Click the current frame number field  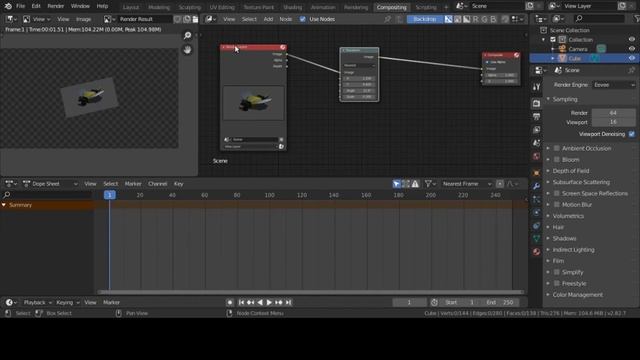[409, 302]
